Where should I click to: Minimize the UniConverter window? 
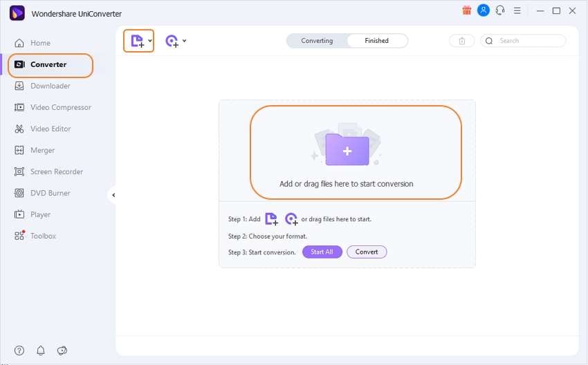pos(540,11)
